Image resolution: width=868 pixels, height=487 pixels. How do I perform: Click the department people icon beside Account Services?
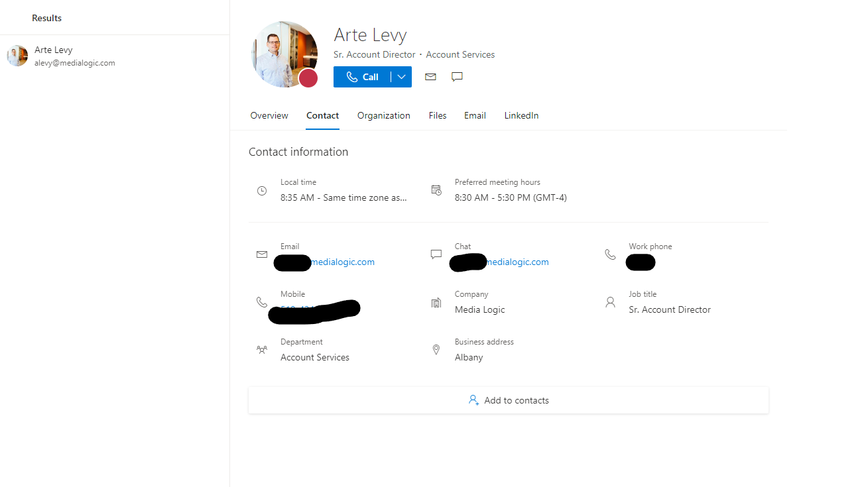click(263, 349)
